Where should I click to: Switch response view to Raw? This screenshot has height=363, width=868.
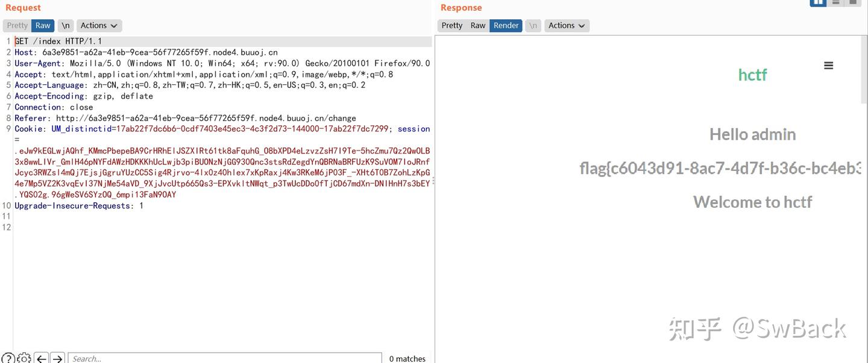(x=478, y=25)
